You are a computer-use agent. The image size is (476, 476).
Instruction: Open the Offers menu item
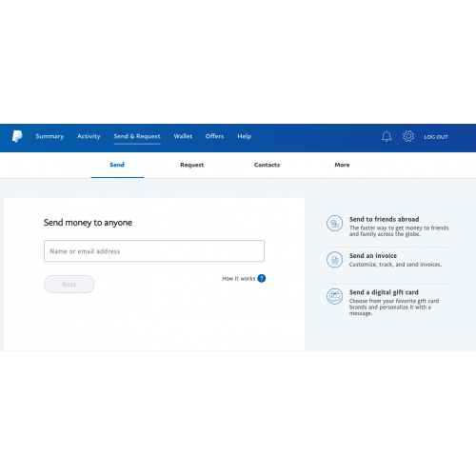tap(214, 136)
